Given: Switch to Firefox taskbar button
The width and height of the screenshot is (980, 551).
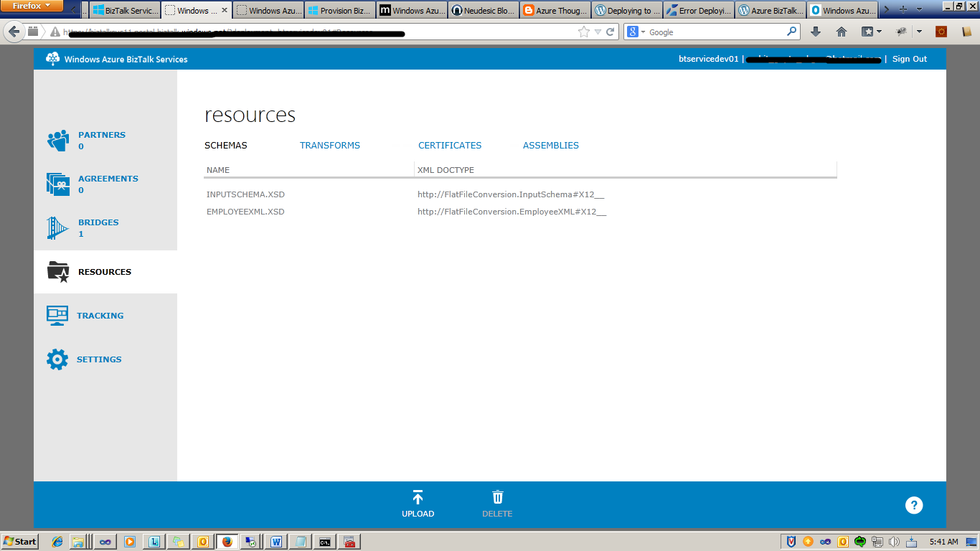Looking at the screenshot, I should coord(227,542).
